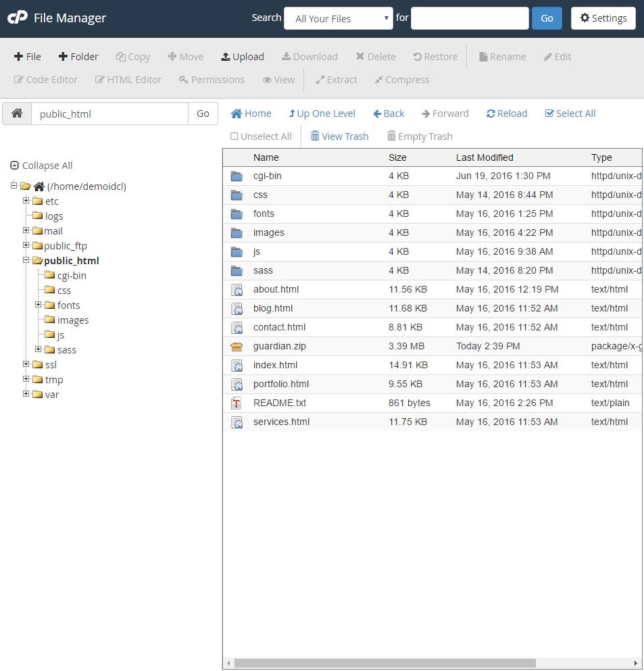Click the horizontal scrollbar thumb
Screen dimensions: 644x671
pos(385,663)
